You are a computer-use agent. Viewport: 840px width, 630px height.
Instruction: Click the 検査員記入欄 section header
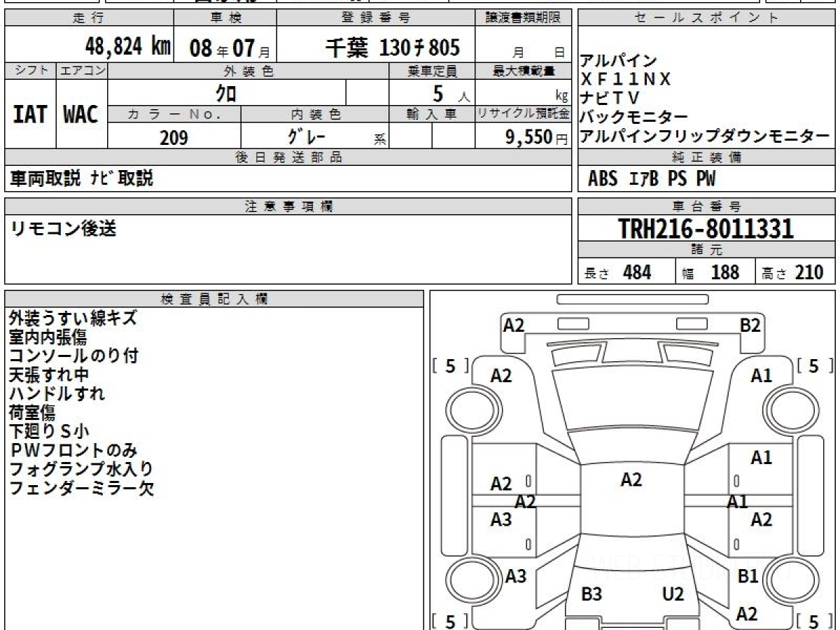[x=213, y=299]
